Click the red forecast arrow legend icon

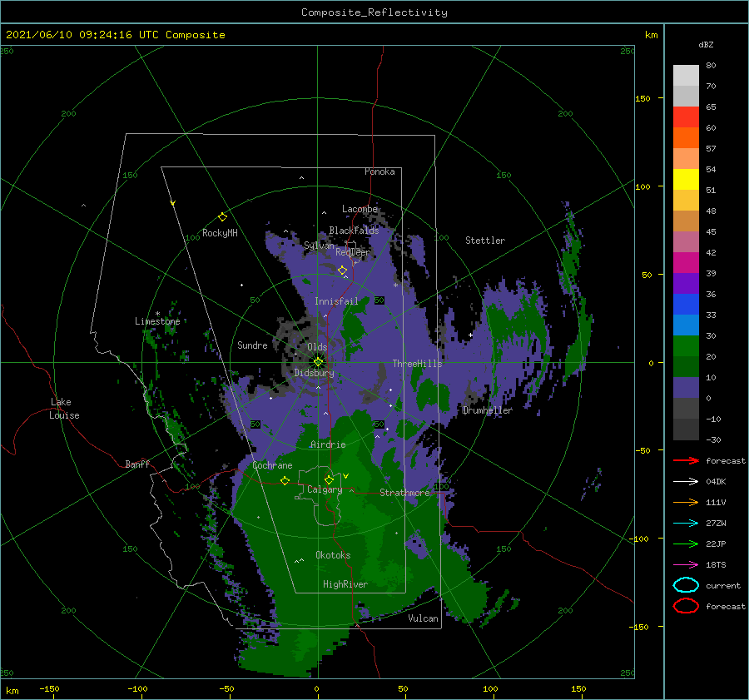coord(686,460)
